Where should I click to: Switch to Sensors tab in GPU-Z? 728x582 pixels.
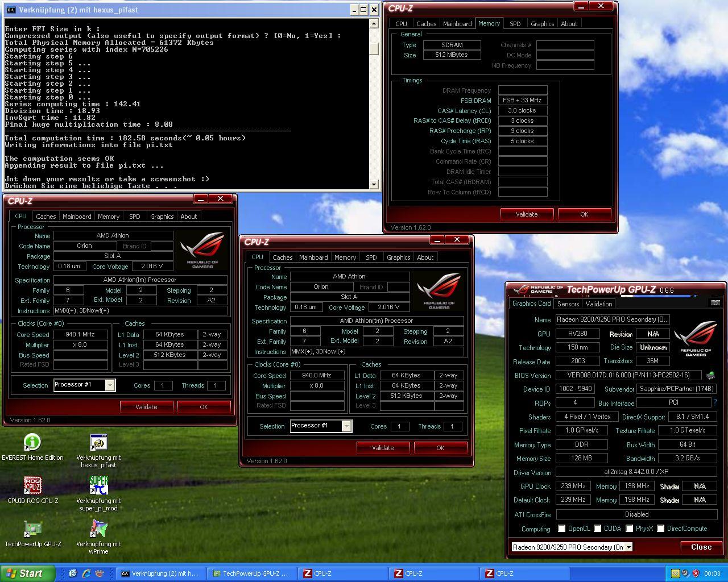[x=568, y=304]
